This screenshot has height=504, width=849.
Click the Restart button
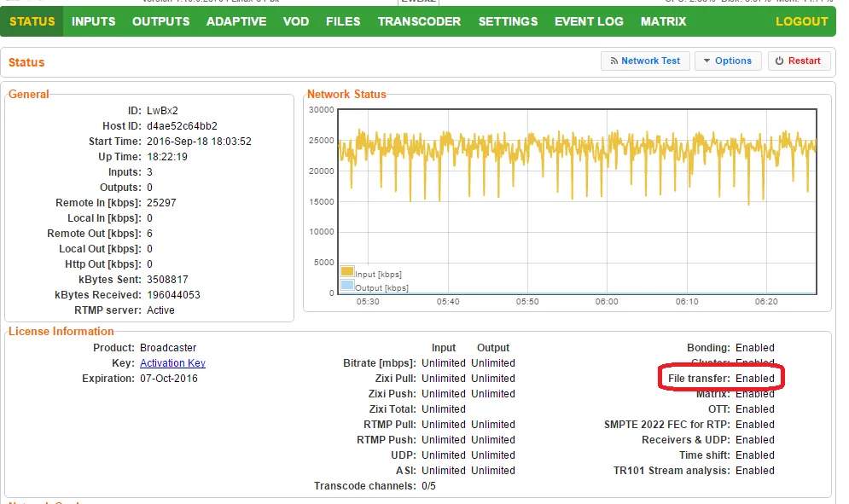[x=798, y=61]
